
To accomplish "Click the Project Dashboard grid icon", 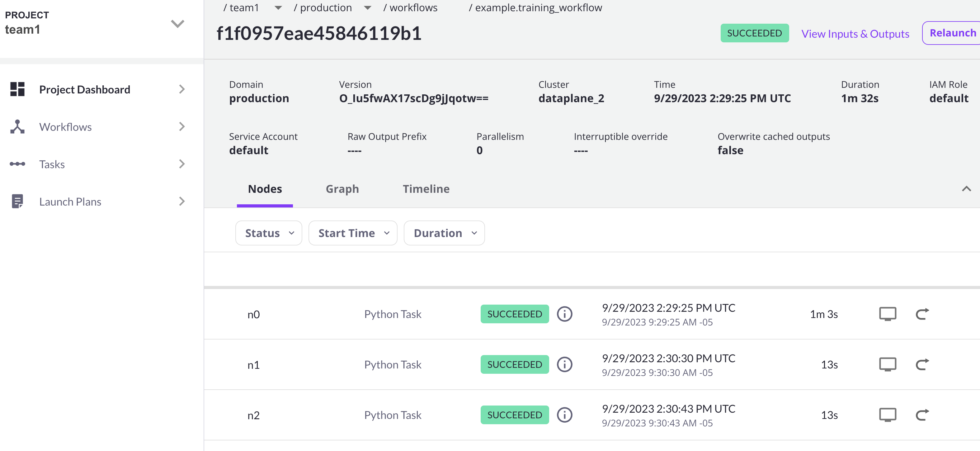I will click(x=17, y=89).
